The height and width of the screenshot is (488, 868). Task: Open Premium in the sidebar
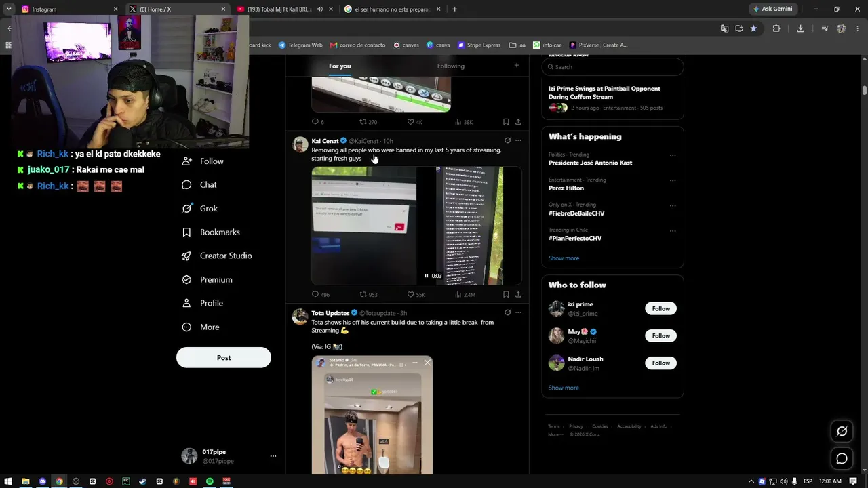pyautogui.click(x=207, y=279)
